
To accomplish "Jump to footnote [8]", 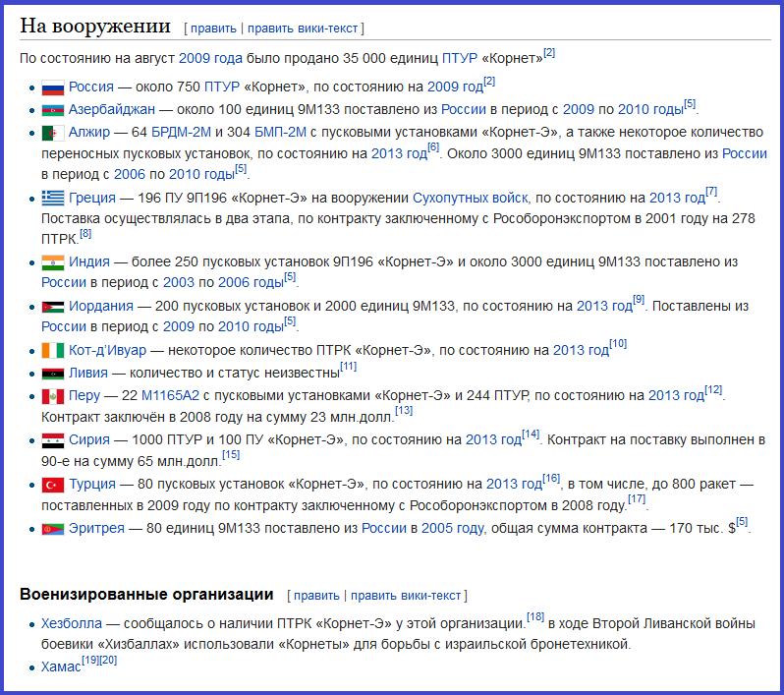I will pyautogui.click(x=85, y=233).
